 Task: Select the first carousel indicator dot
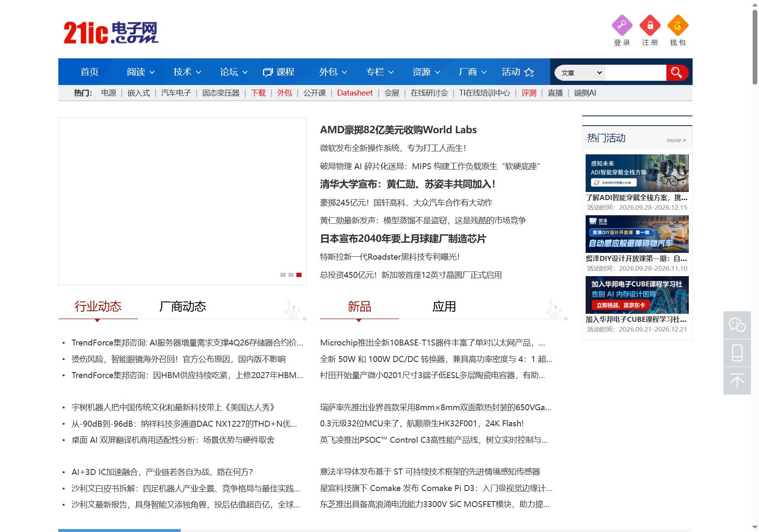tap(283, 275)
